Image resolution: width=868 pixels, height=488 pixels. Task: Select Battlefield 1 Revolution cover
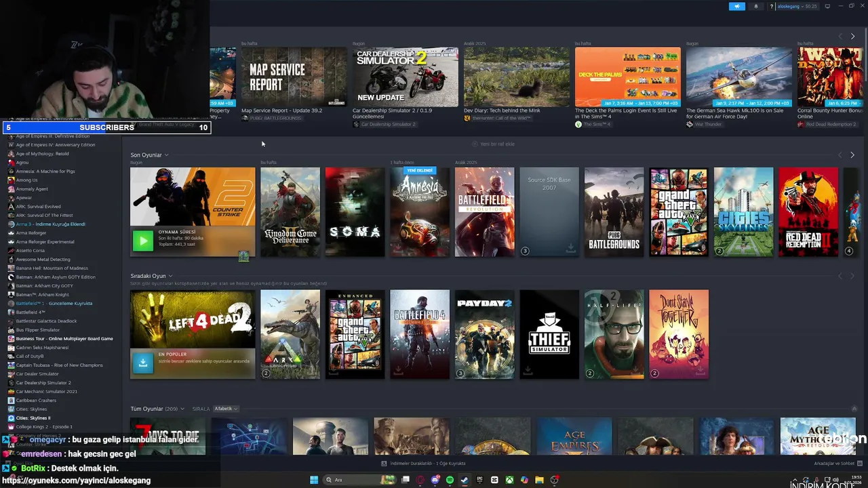point(484,212)
